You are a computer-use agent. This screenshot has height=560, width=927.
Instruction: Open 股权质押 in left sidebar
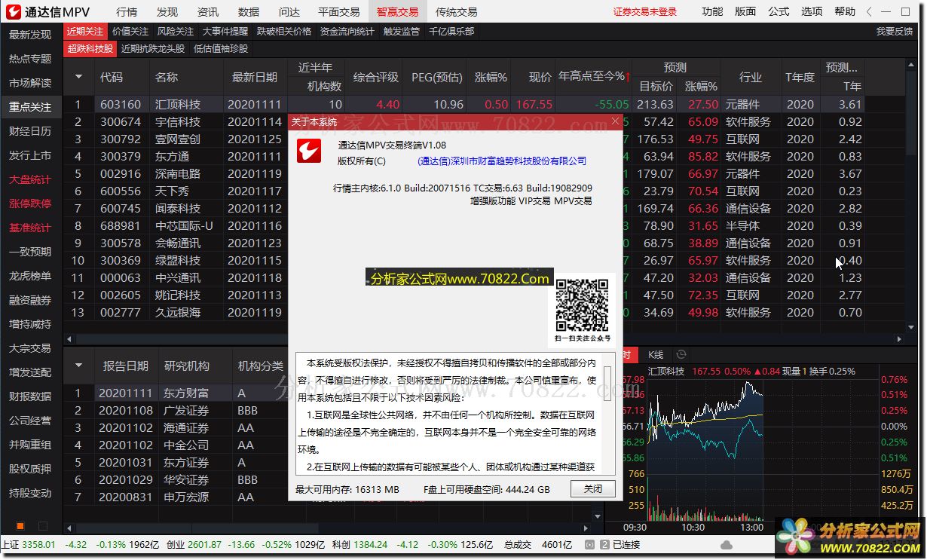click(30, 469)
